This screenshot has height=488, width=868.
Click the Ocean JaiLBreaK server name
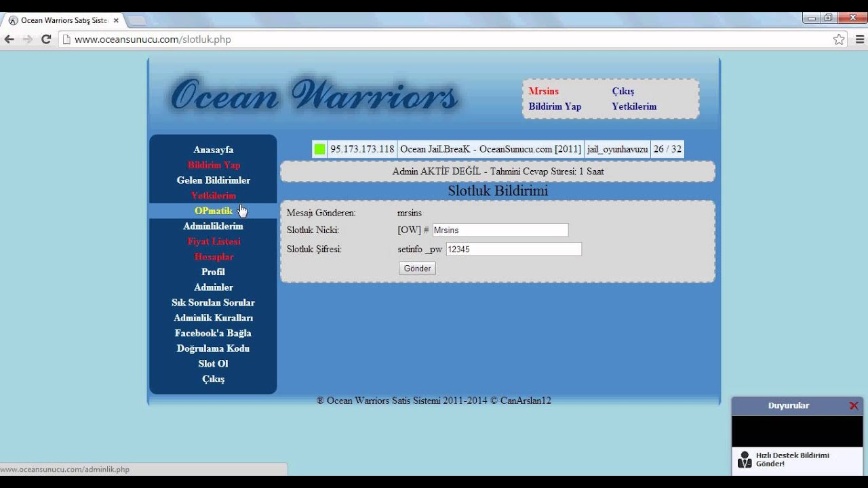pyautogui.click(x=490, y=149)
